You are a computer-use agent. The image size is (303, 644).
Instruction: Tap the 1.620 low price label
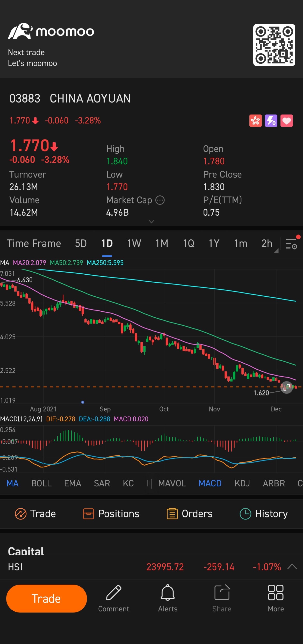point(261,393)
